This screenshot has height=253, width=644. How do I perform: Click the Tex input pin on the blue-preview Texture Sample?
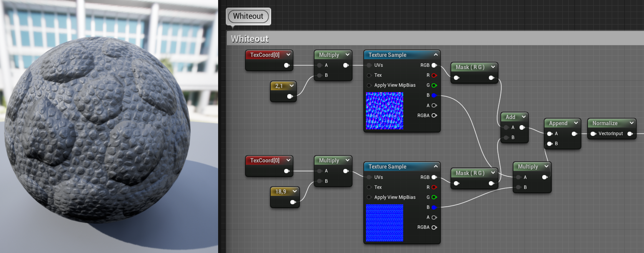pyautogui.click(x=369, y=187)
